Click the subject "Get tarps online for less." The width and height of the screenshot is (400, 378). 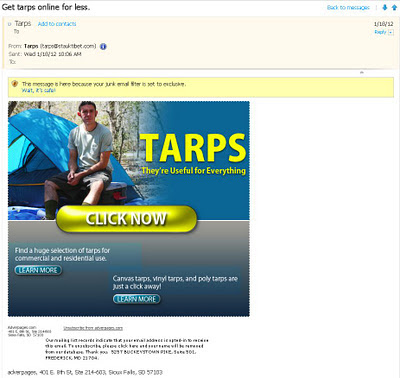(46, 7)
